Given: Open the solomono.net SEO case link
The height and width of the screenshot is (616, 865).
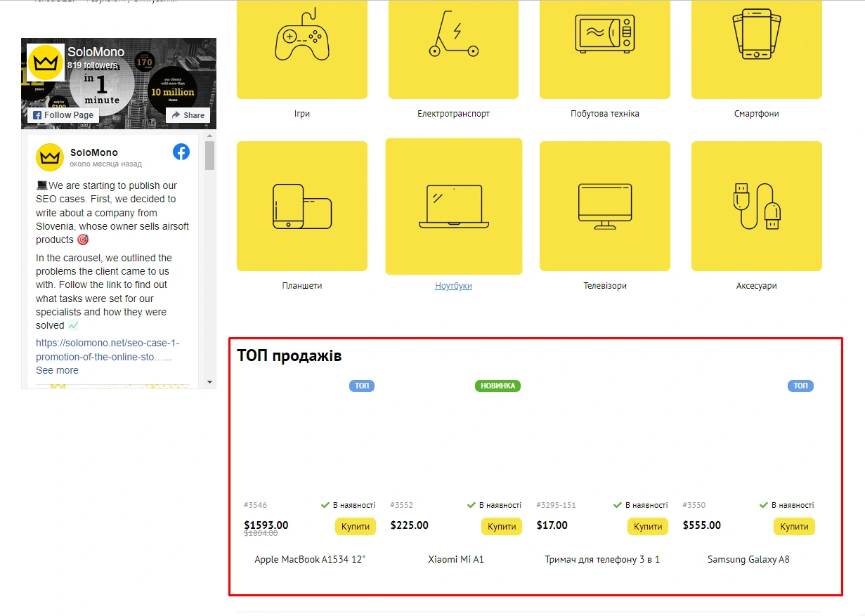Looking at the screenshot, I should [108, 350].
